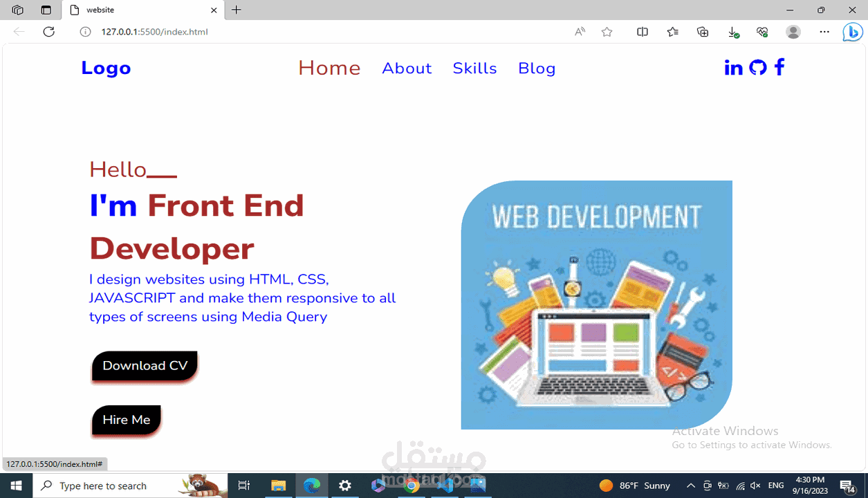
Task: Open File Explorer from the taskbar
Action: [278, 486]
